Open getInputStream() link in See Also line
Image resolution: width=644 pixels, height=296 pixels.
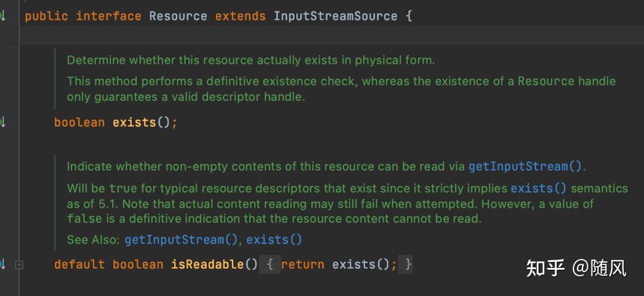coord(181,240)
